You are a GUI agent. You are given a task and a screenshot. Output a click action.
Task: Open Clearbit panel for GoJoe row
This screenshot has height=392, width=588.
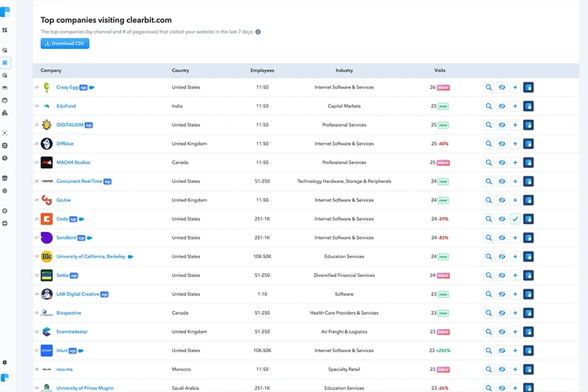(529, 200)
